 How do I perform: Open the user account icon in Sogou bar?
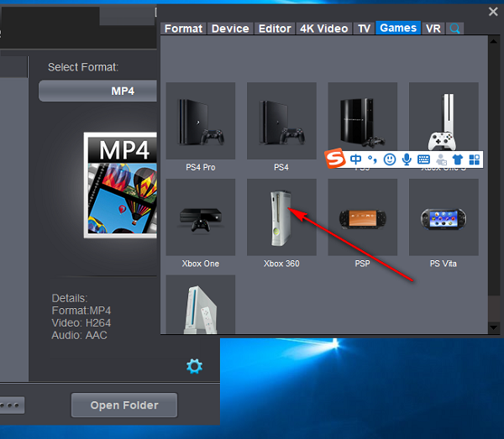pyautogui.click(x=441, y=159)
